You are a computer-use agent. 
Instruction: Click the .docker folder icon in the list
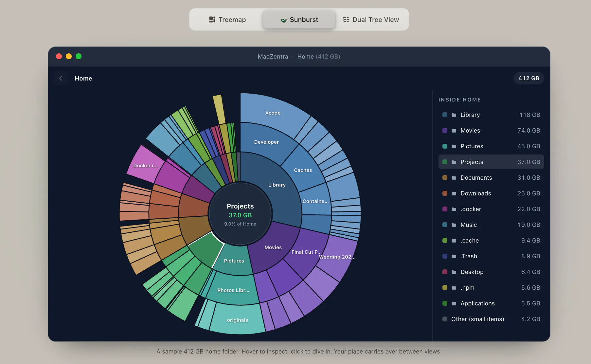[454, 209]
